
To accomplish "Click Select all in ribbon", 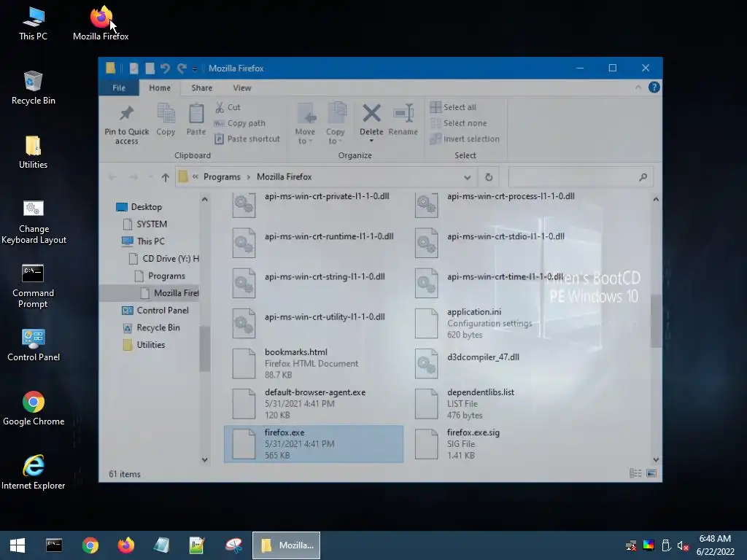I will [x=453, y=107].
